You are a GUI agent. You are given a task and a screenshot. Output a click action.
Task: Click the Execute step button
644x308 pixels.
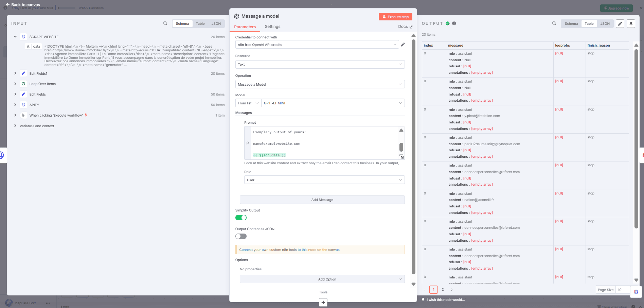tap(395, 17)
